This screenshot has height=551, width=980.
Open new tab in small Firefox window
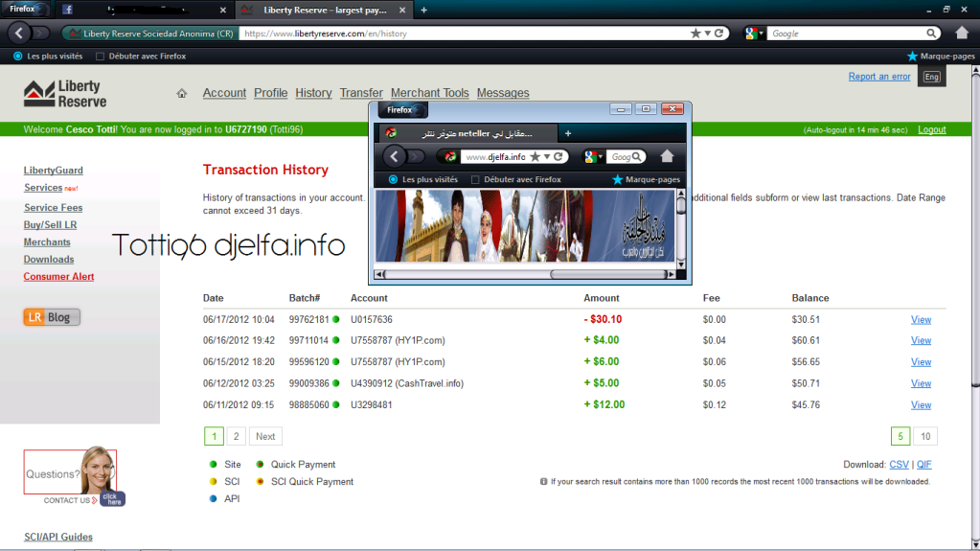[568, 133]
